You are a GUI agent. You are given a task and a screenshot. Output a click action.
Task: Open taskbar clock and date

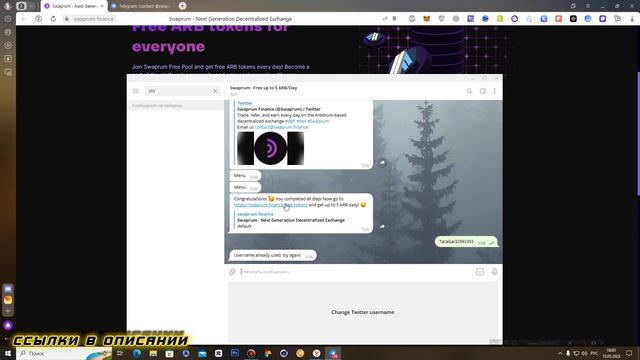[611, 353]
